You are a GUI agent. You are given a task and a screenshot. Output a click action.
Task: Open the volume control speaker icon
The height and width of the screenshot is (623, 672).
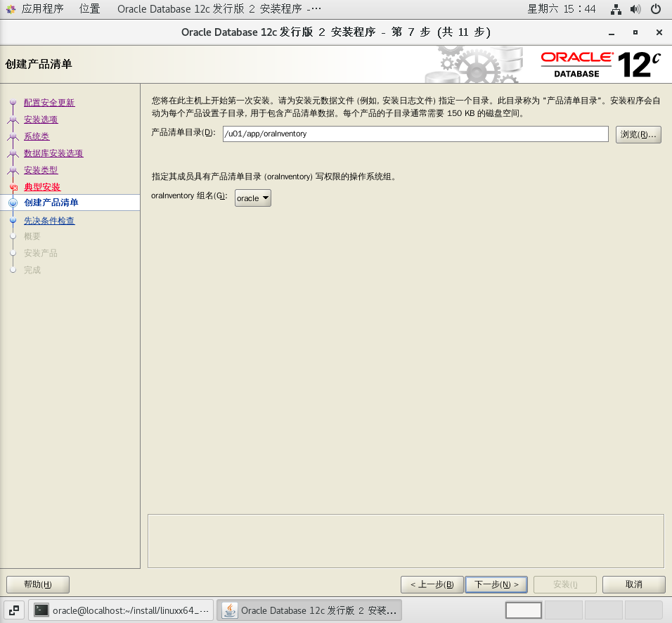[635, 9]
